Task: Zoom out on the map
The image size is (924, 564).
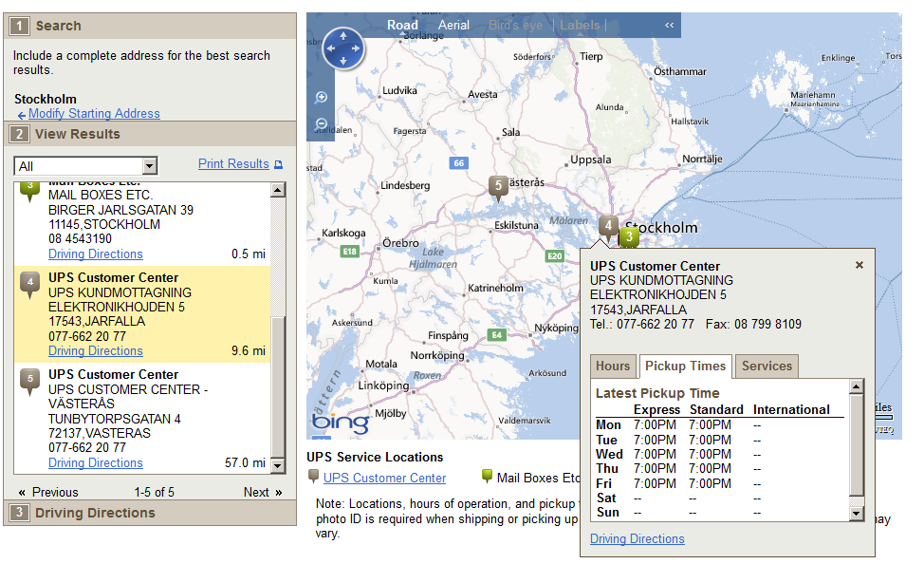Action: tap(322, 123)
